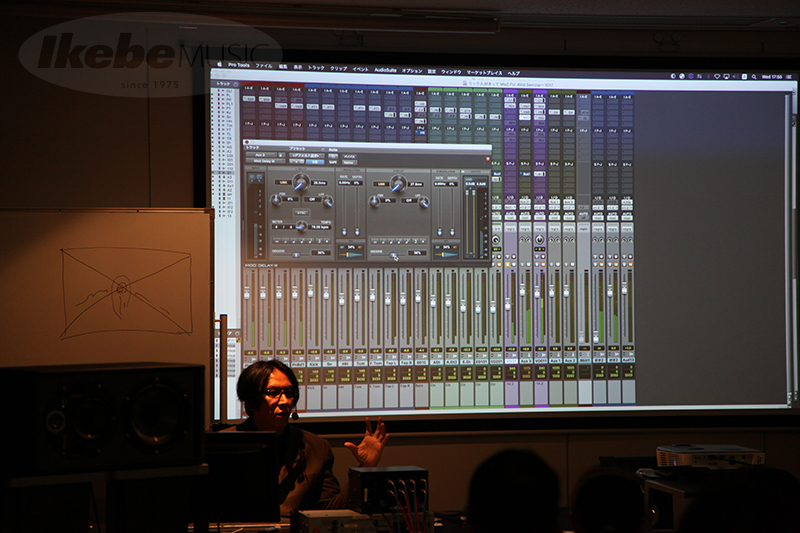Open the plug-in track selector dropdown
Image resolution: width=800 pixels, height=533 pixels.
tap(259, 156)
